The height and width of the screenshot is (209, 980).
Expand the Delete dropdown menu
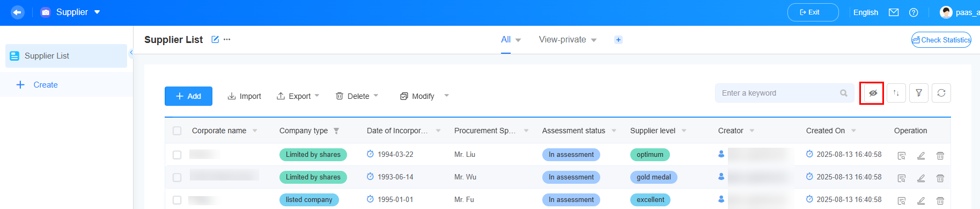coord(357,96)
